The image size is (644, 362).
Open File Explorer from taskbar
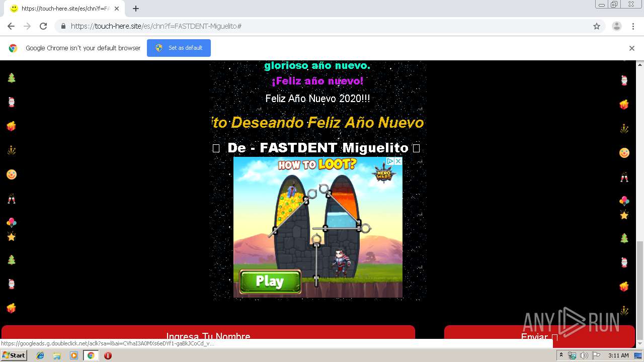57,355
